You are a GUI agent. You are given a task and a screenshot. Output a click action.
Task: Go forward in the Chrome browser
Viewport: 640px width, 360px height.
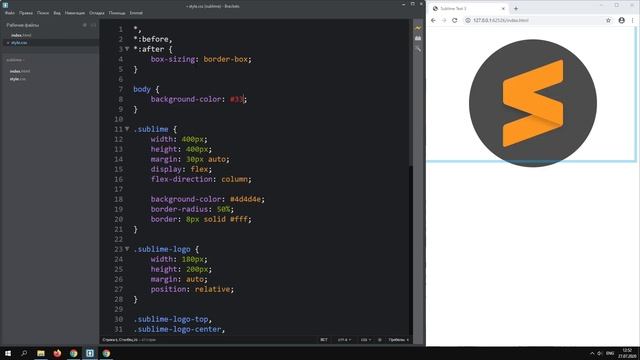coord(444,20)
